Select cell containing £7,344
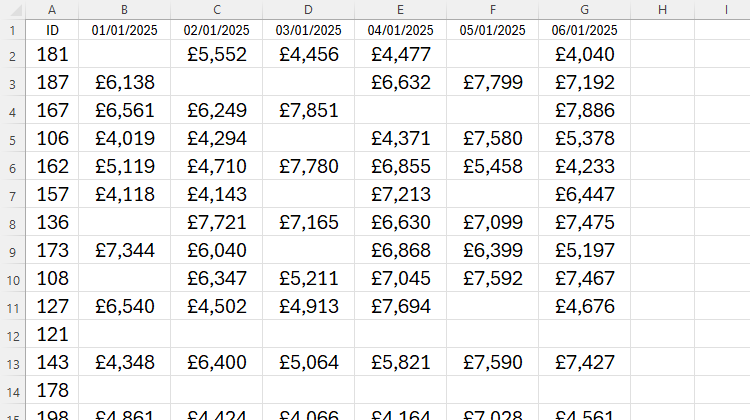Viewport: 750px width, 420px height. click(x=124, y=250)
